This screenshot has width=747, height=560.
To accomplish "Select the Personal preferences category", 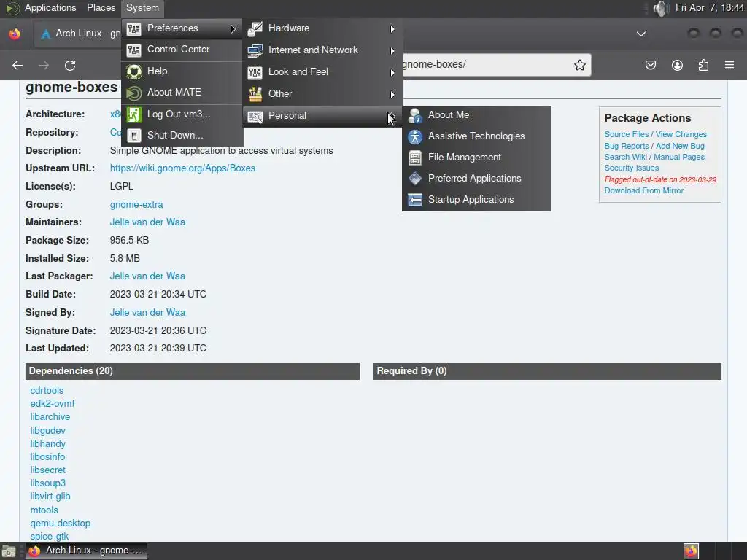I will (x=322, y=116).
